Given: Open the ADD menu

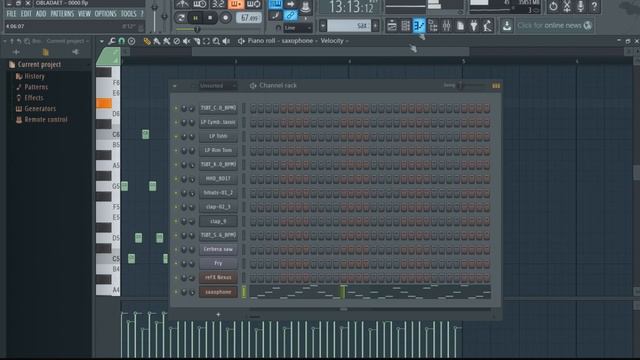Looking at the screenshot, I should pos(41,14).
